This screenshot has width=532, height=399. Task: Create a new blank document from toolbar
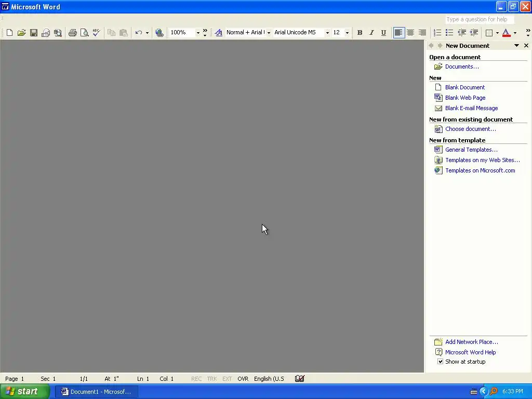9,33
